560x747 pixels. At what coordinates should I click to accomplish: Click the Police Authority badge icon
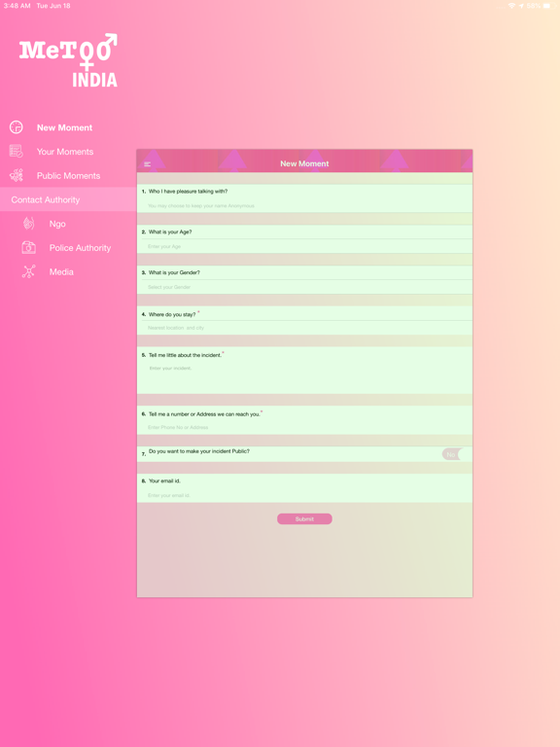click(x=28, y=247)
